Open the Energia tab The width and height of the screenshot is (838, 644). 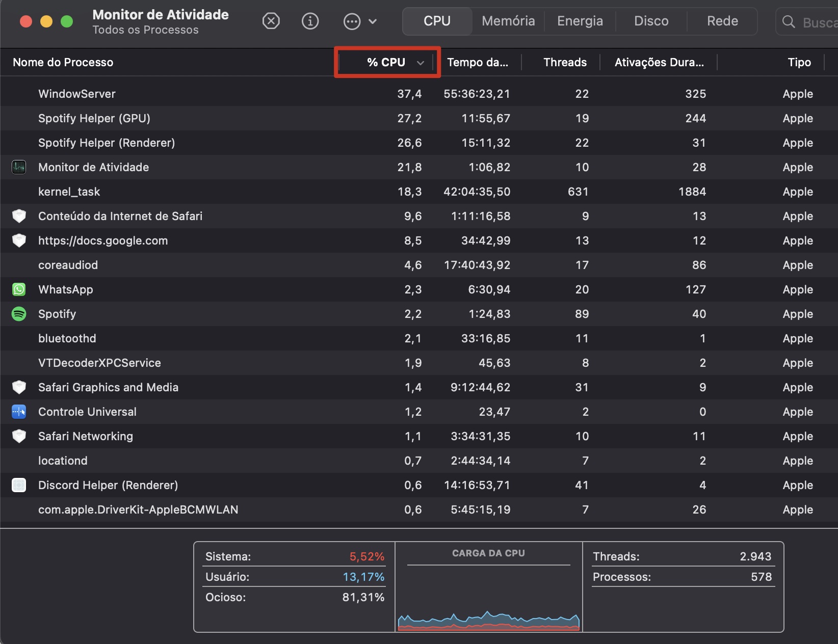[x=580, y=21]
